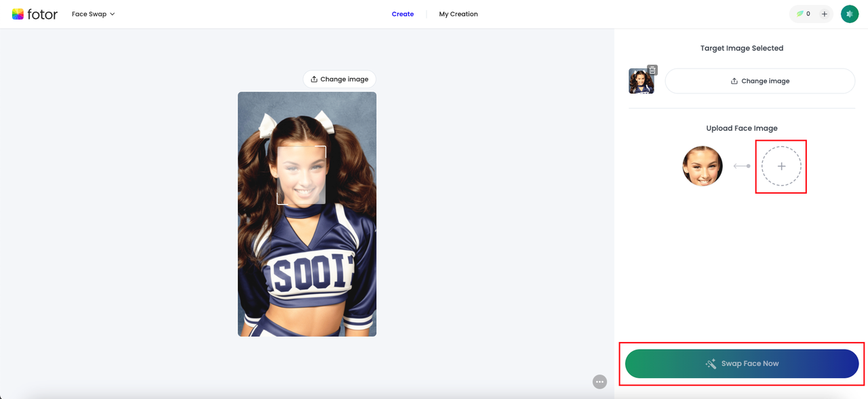Switch to the Create tab
This screenshot has width=868, height=399.
(403, 14)
